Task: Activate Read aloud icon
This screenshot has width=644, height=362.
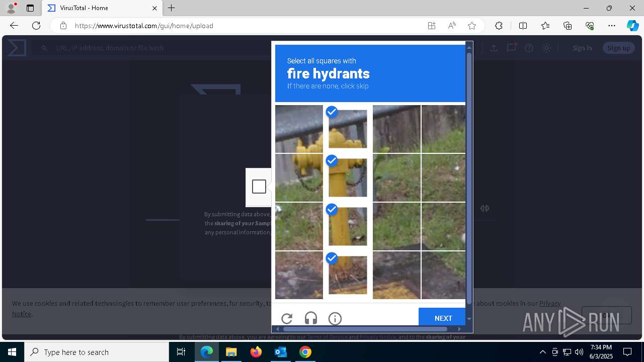Action: 452,26
